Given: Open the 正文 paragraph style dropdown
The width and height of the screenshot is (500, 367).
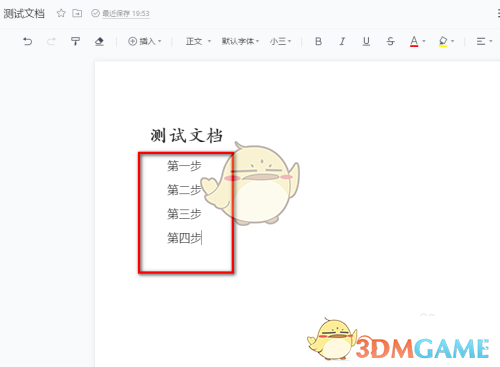Looking at the screenshot, I should (198, 41).
